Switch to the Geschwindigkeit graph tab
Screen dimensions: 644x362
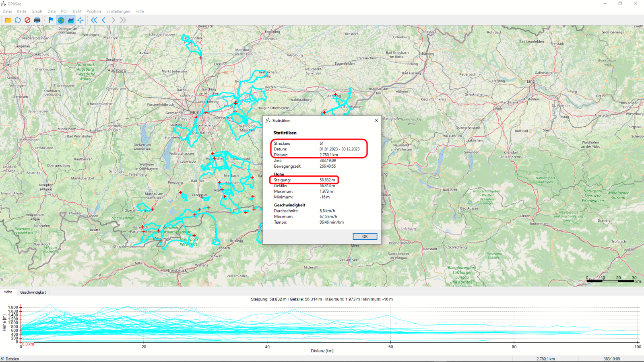pos(33,292)
